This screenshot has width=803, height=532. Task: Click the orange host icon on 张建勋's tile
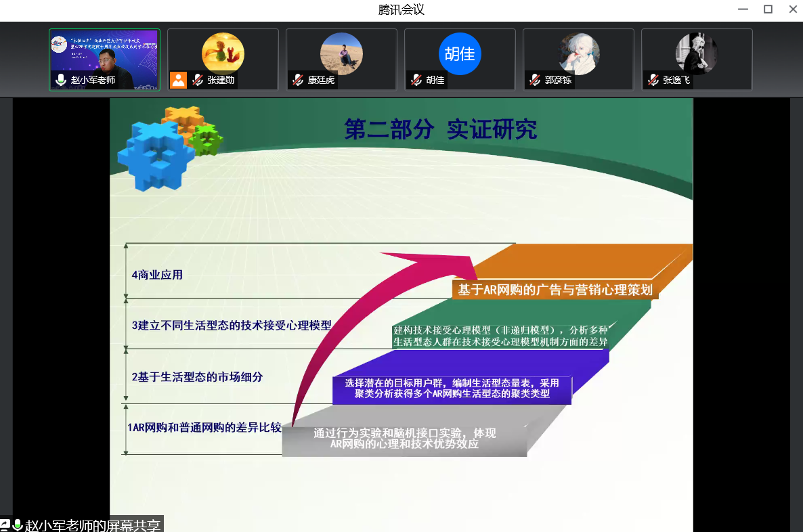tap(178, 80)
